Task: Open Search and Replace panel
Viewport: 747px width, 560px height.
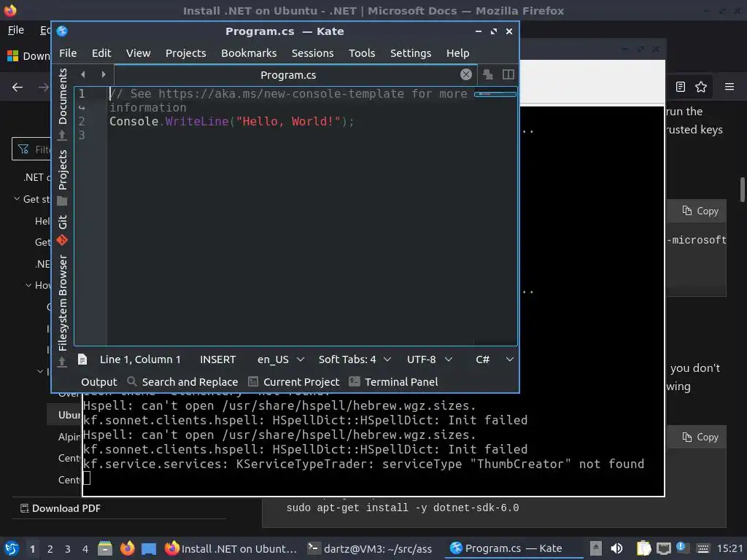Action: pos(183,382)
